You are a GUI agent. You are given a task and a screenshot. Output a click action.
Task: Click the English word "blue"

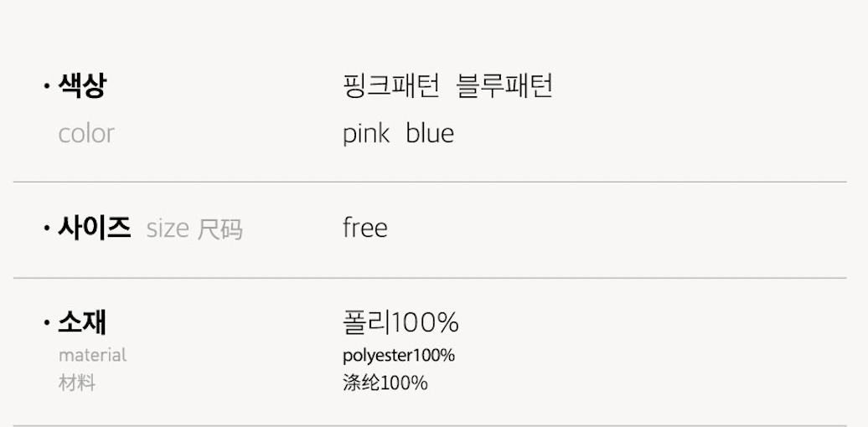(x=430, y=133)
